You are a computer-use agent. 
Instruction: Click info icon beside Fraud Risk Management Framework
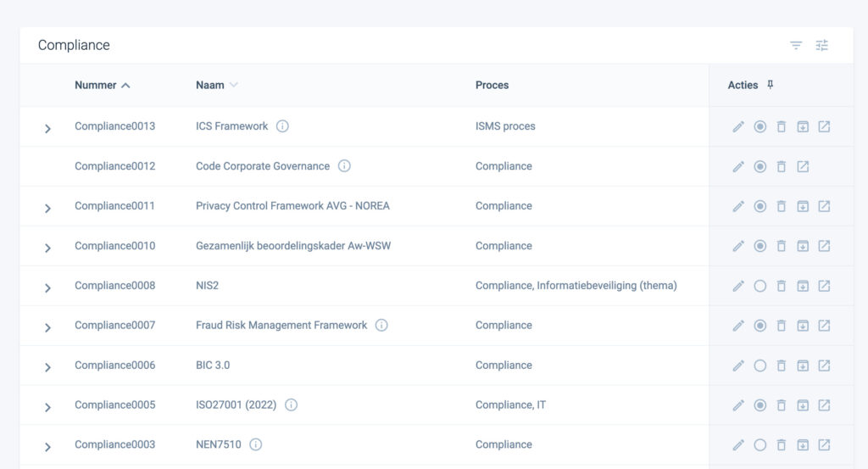(381, 325)
